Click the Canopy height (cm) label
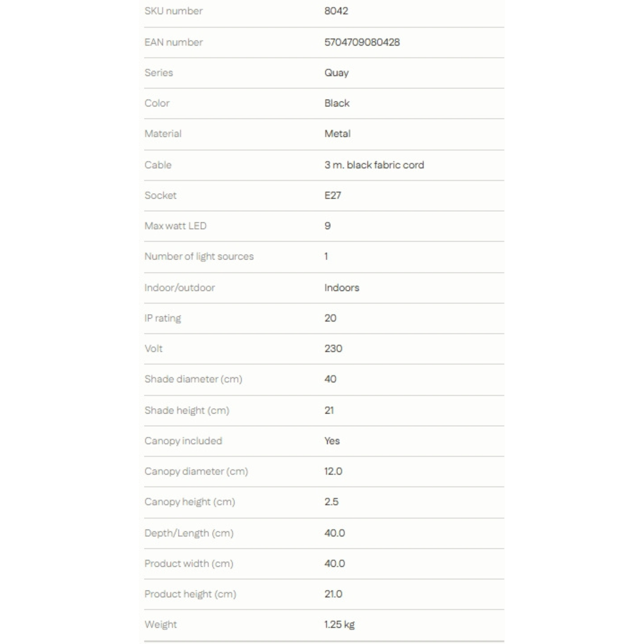 pyautogui.click(x=190, y=502)
